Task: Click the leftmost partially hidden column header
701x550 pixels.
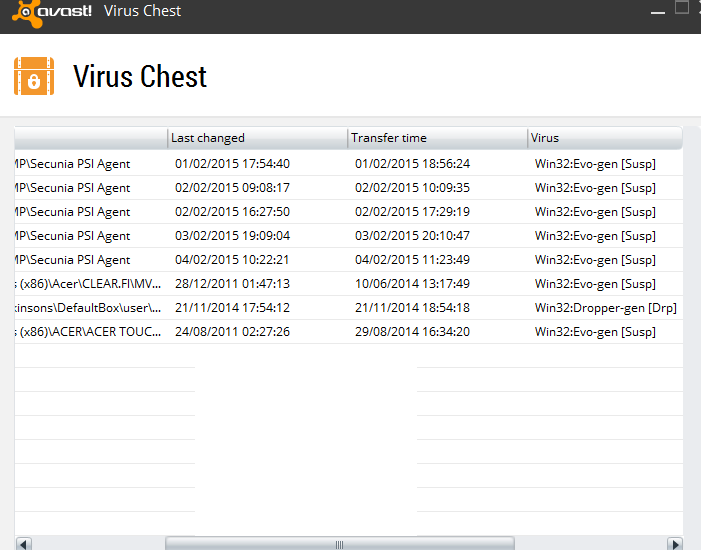Action: pyautogui.click(x=91, y=138)
